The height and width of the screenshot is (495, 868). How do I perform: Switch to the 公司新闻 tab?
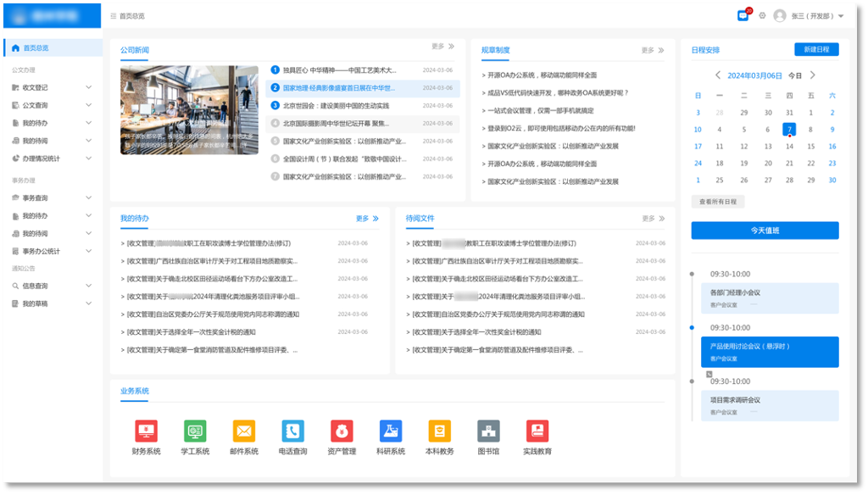[x=135, y=50]
